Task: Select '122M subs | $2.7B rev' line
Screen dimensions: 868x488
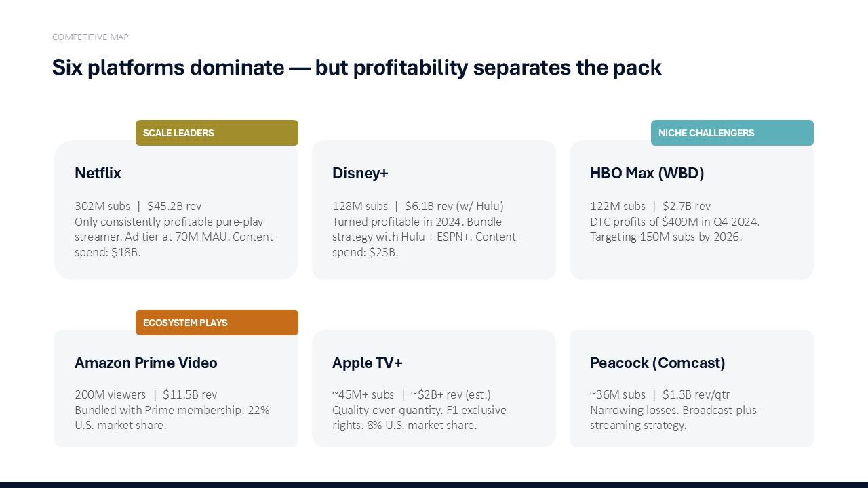Action: point(650,206)
